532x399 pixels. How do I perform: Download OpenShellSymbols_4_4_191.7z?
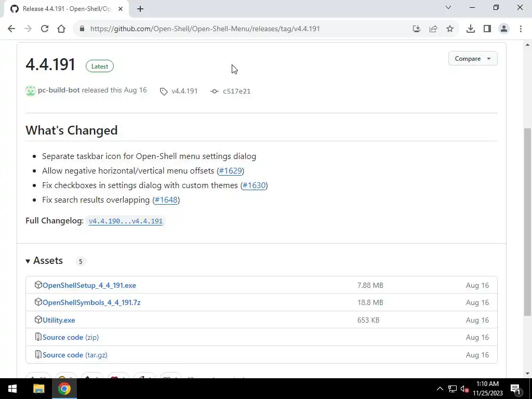click(91, 302)
